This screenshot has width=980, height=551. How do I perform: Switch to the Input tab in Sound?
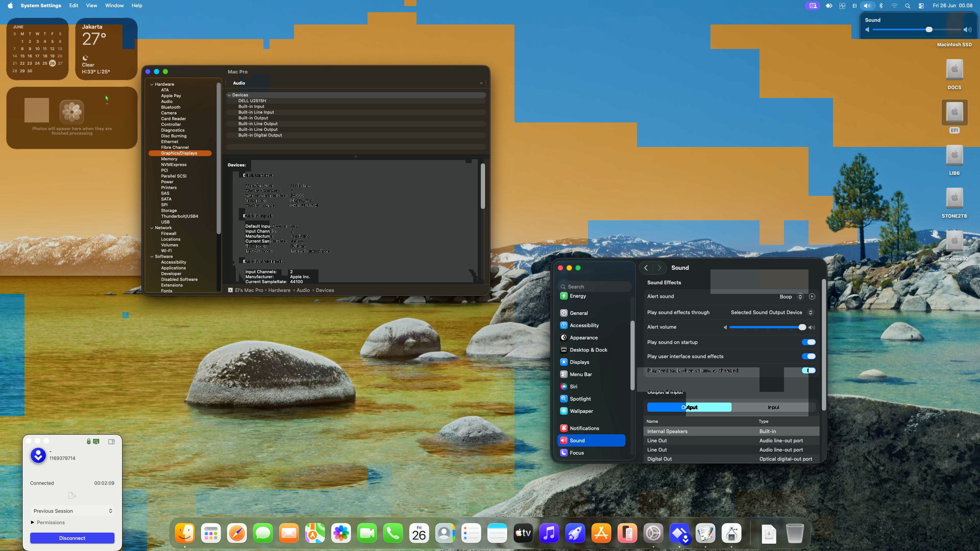coord(773,407)
